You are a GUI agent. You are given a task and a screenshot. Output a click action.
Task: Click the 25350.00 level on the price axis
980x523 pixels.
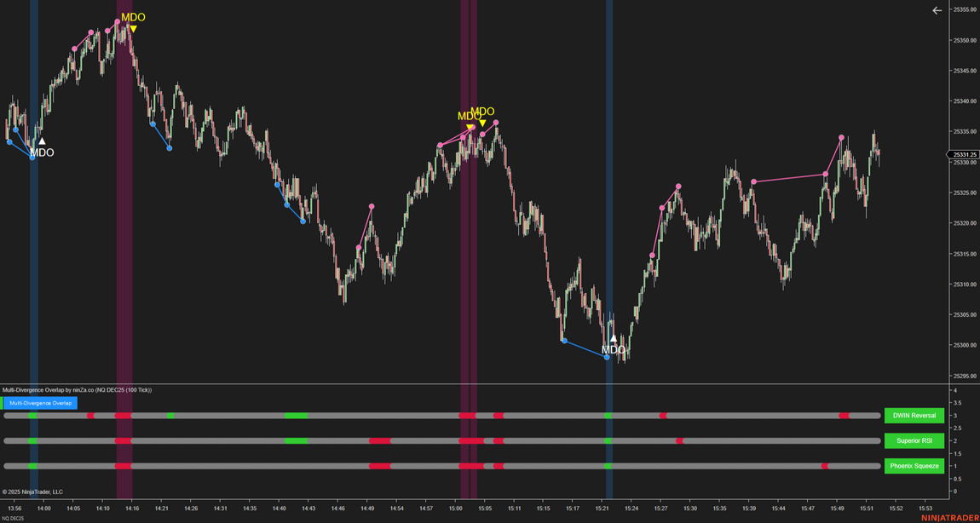coord(964,41)
